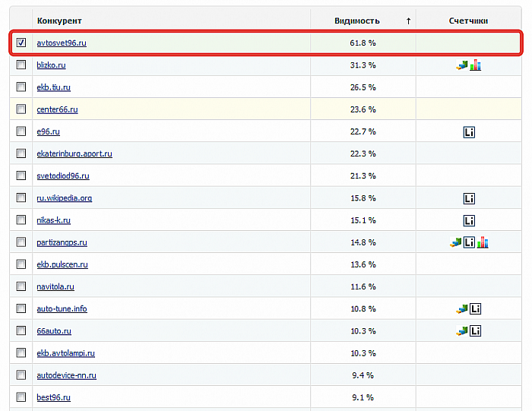
Task: Sort by the Конкурент column header
Action: pyautogui.click(x=59, y=21)
